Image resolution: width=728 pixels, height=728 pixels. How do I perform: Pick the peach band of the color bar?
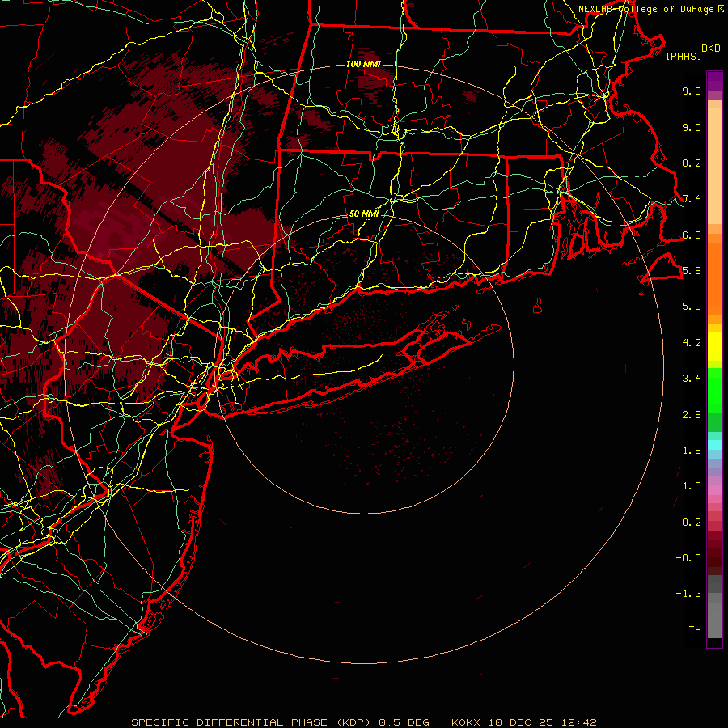pos(714,166)
